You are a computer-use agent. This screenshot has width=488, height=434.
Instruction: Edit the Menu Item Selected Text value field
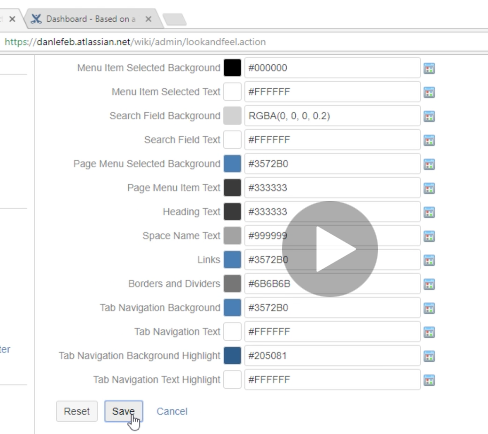tap(332, 92)
